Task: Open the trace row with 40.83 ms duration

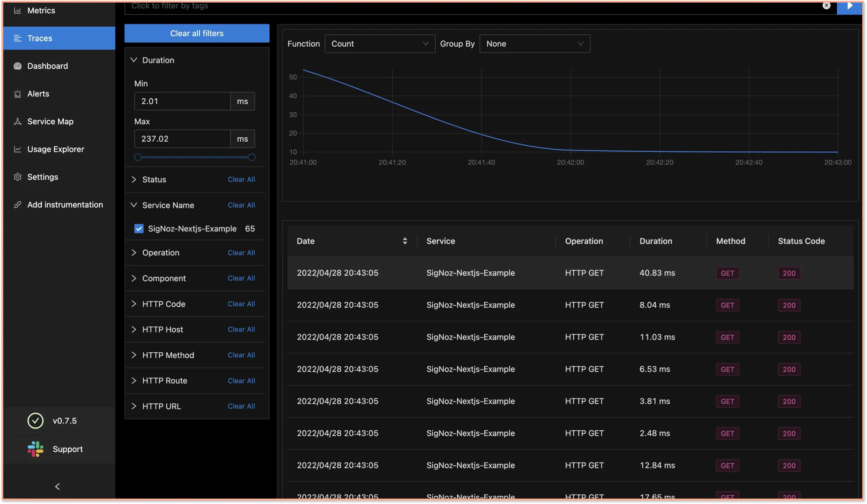Action: (570, 273)
